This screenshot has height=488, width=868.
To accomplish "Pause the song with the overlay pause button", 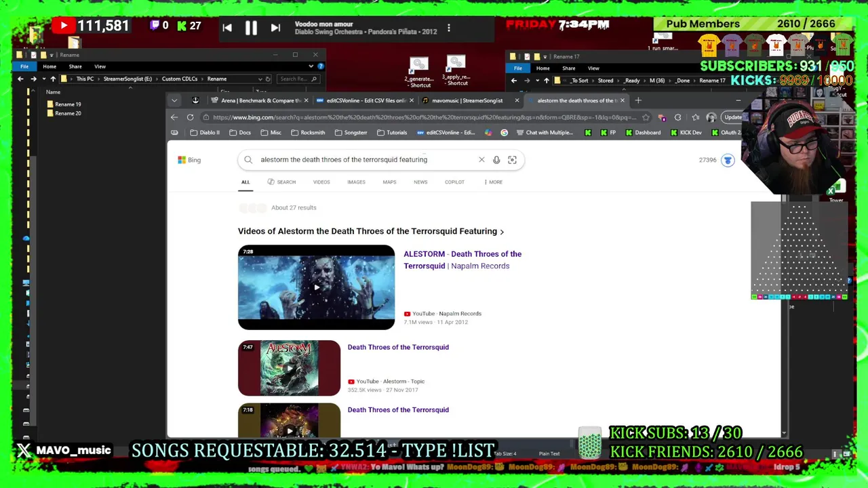I will point(251,28).
